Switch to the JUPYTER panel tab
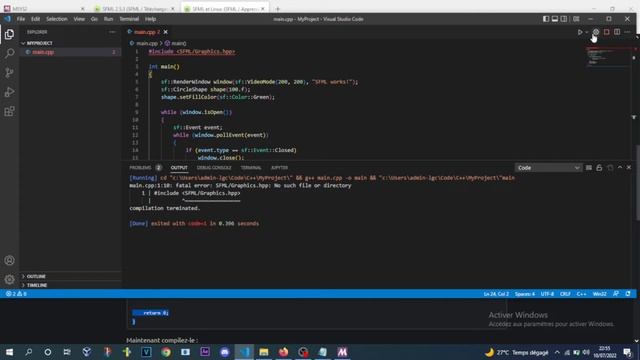This screenshot has height=360, width=640. 279,168
